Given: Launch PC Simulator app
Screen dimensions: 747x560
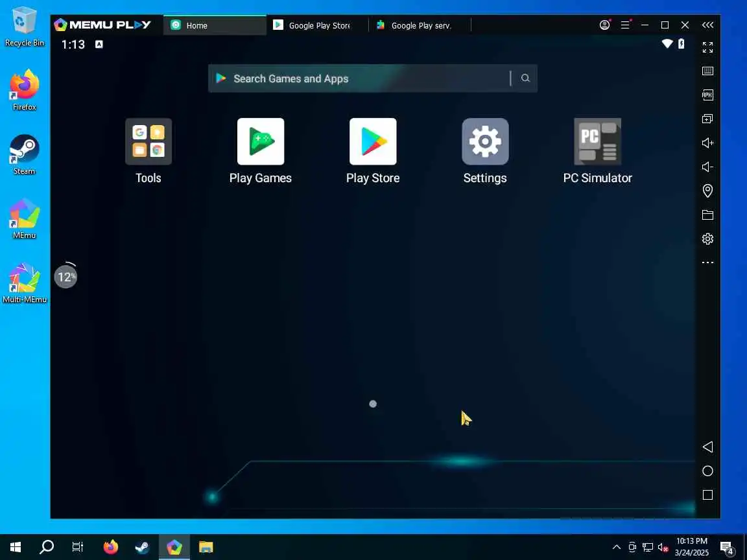Looking at the screenshot, I should tap(597, 141).
